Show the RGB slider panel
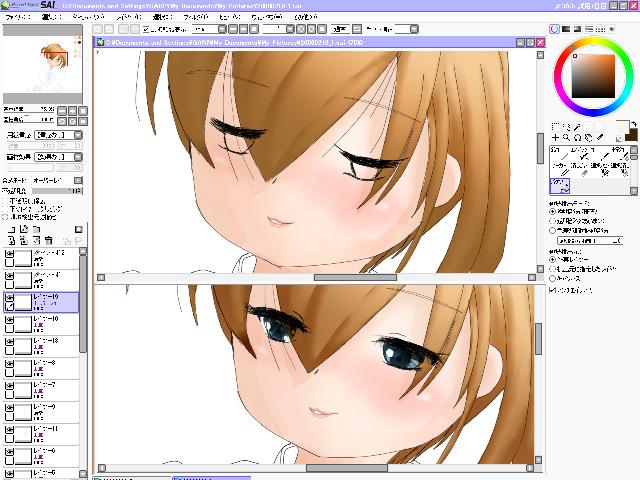This screenshot has height=480, width=640. [x=566, y=29]
